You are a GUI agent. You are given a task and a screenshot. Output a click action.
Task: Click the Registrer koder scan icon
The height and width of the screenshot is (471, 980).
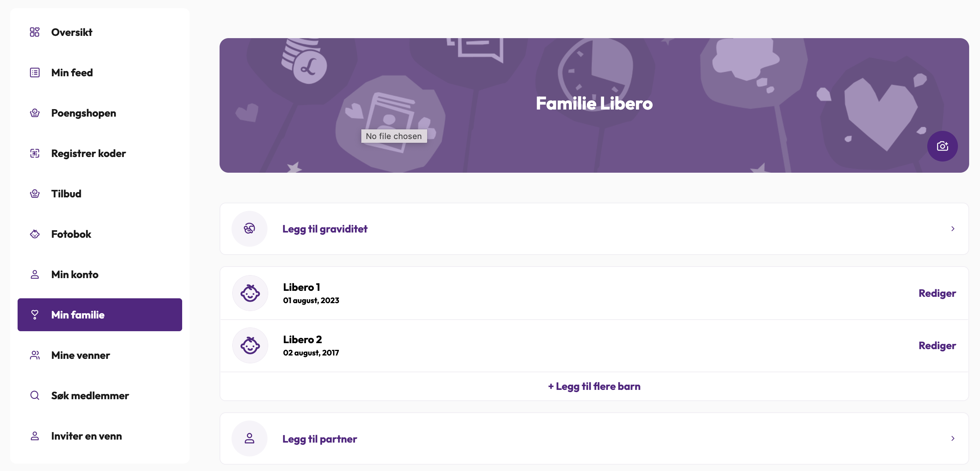click(x=35, y=153)
